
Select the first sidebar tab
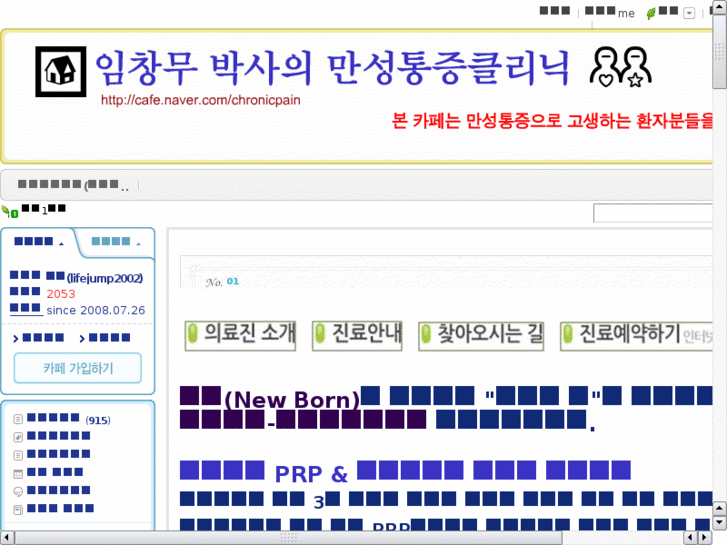(39, 242)
